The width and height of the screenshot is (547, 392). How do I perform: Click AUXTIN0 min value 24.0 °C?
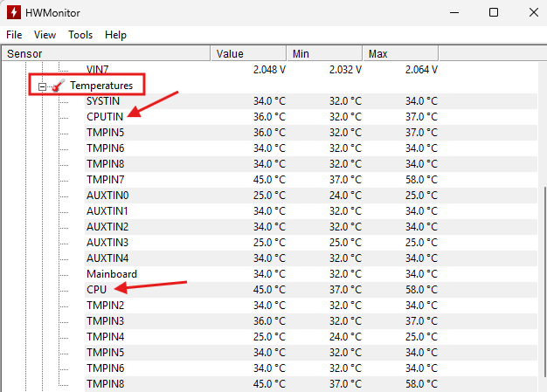(x=345, y=196)
